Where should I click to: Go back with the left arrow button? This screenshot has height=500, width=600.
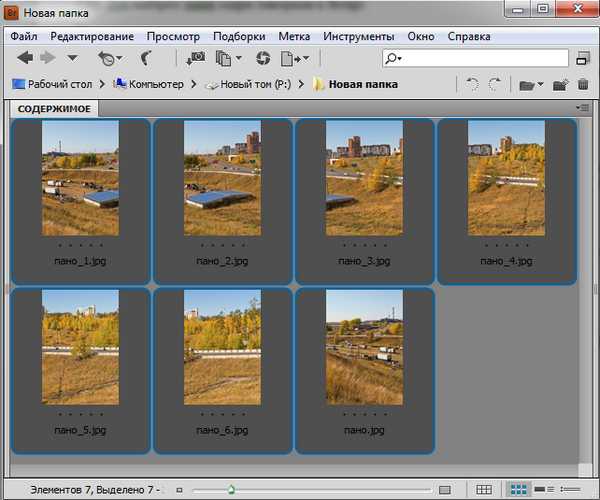(25, 58)
